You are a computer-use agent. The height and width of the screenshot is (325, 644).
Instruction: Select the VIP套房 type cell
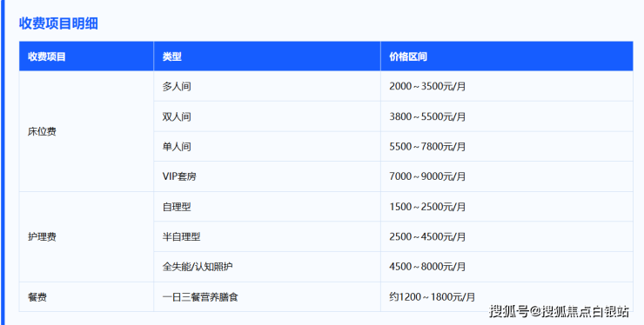[267, 176]
